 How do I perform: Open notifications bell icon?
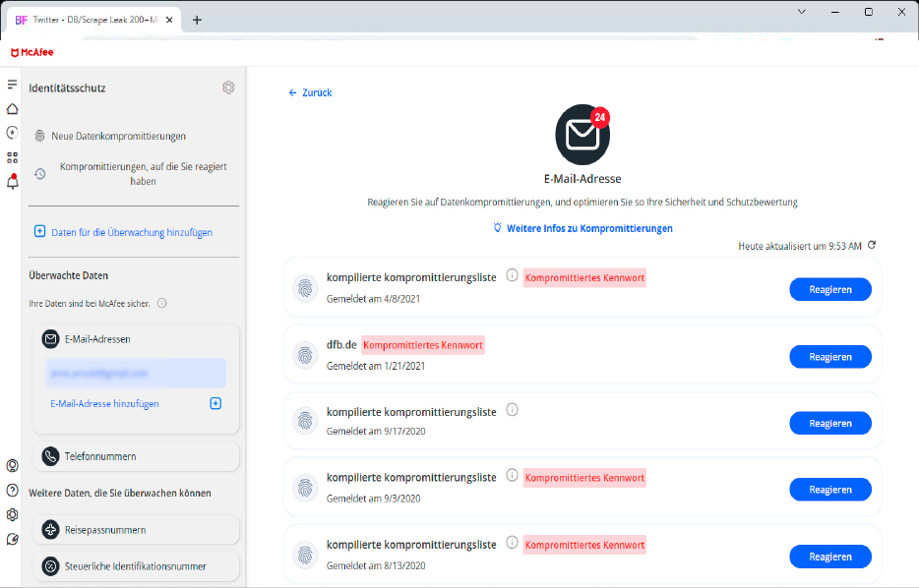[x=12, y=182]
